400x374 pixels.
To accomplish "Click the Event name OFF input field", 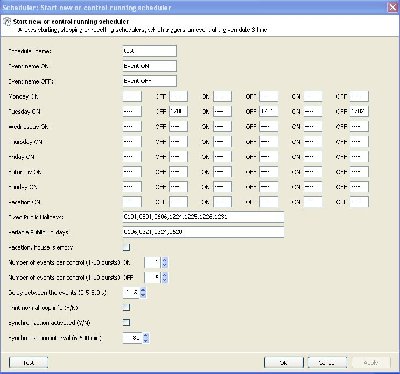I will [149, 81].
